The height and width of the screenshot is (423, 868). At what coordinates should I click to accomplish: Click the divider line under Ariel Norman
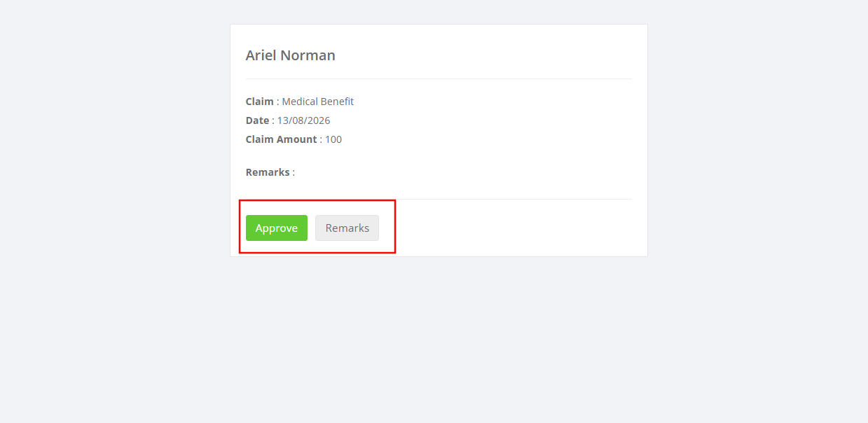click(x=439, y=78)
